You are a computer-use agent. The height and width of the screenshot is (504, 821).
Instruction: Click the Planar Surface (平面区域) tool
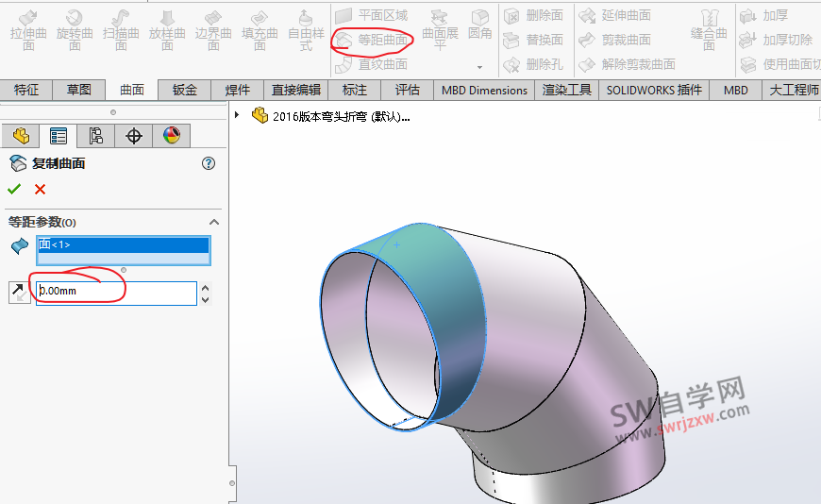[372, 16]
